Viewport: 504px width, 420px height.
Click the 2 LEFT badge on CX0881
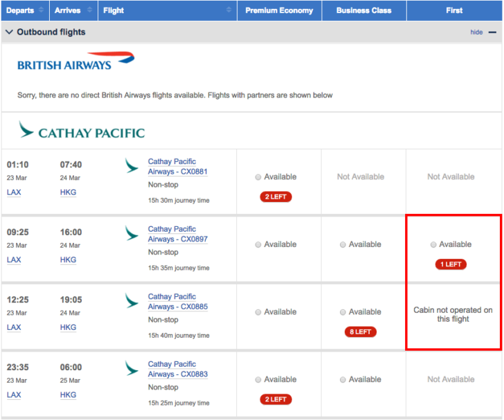point(276,197)
